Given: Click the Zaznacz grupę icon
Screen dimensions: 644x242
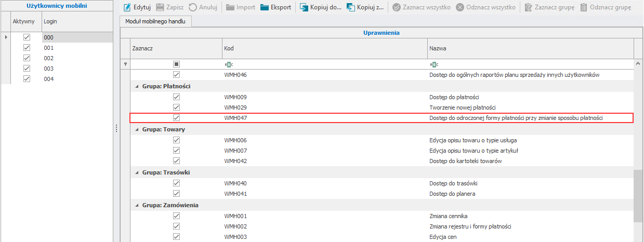Looking at the screenshot, I should [529, 8].
